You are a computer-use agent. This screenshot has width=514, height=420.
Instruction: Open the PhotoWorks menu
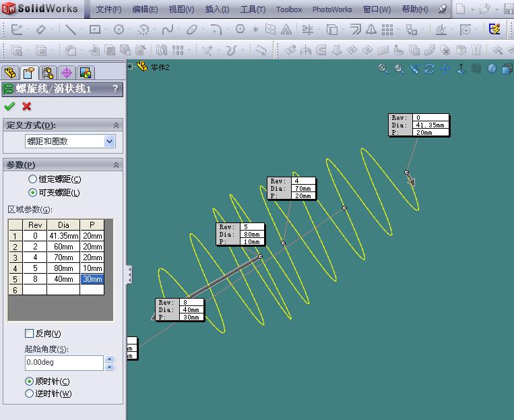332,9
